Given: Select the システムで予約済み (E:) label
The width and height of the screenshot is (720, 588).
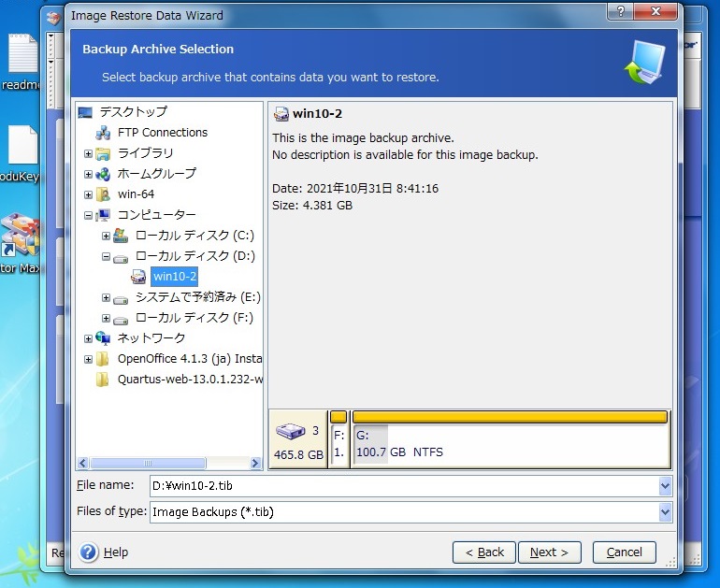Looking at the screenshot, I should [198, 297].
